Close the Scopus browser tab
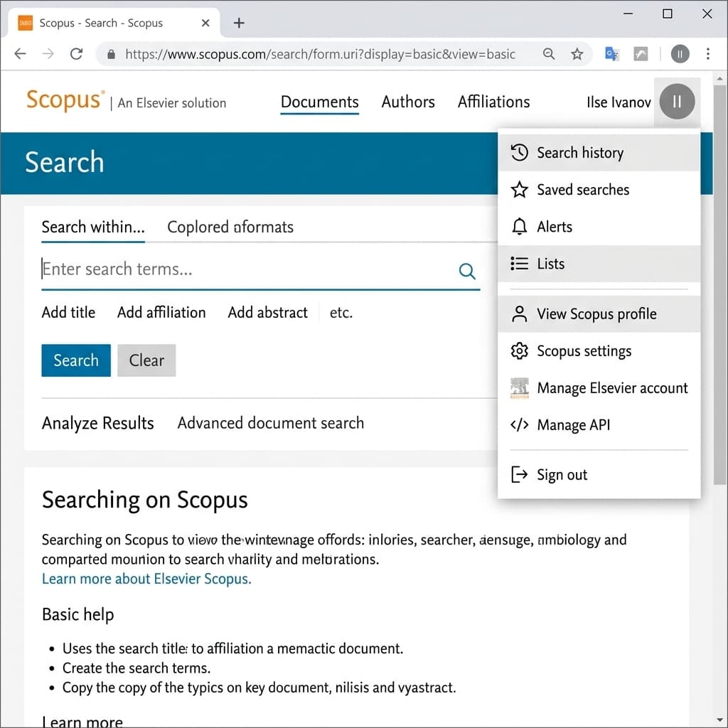Image resolution: width=728 pixels, height=728 pixels. coord(205,23)
